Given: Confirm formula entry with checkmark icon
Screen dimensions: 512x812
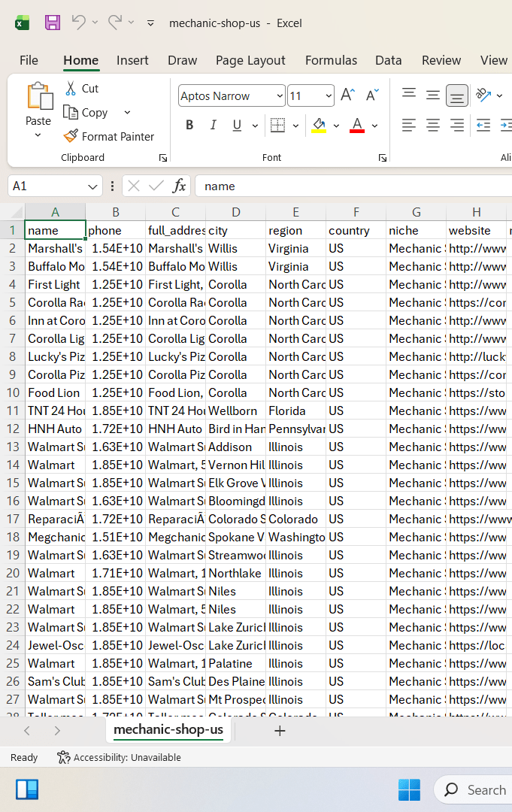Looking at the screenshot, I should tap(156, 186).
